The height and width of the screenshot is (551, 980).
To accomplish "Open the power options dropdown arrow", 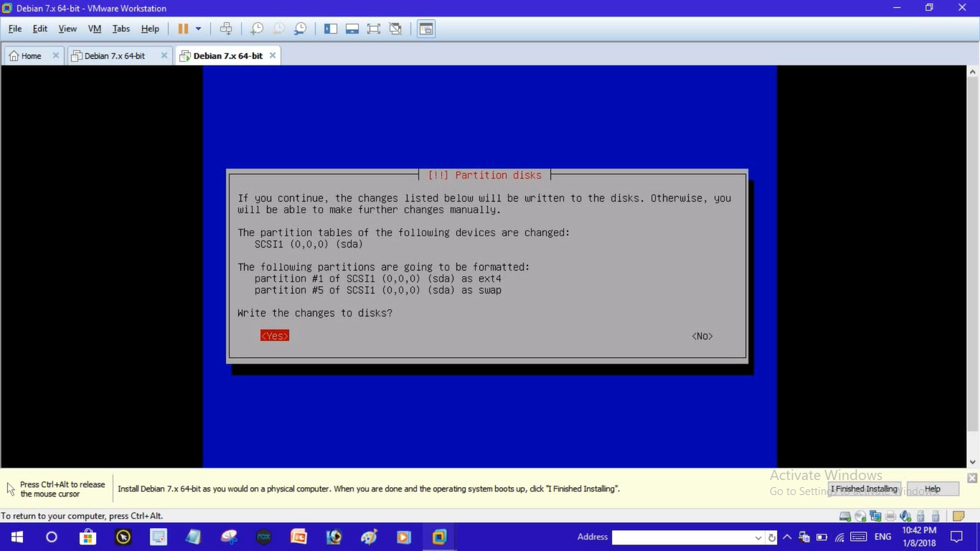I will 199,29.
